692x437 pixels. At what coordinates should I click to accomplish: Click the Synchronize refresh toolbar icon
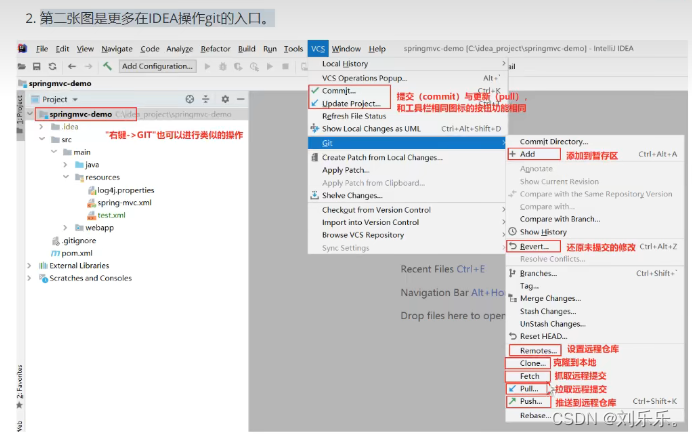pos(53,67)
